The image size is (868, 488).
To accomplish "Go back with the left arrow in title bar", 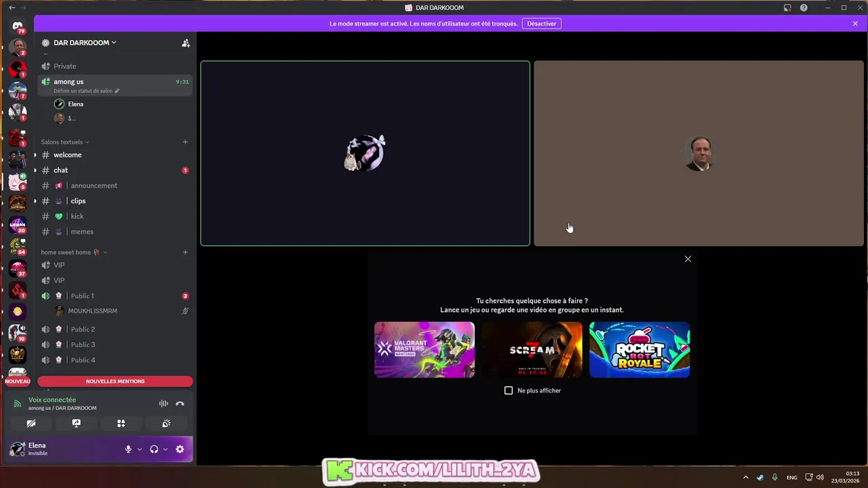I will tap(12, 7).
